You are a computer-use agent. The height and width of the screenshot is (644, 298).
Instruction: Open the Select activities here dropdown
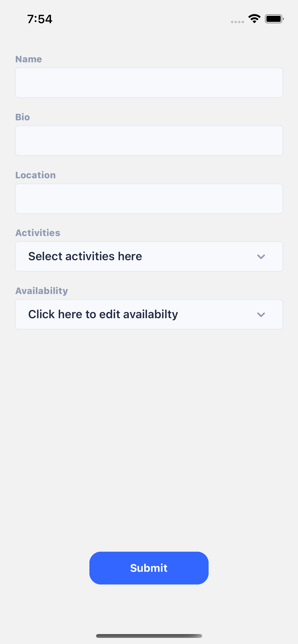click(x=149, y=256)
